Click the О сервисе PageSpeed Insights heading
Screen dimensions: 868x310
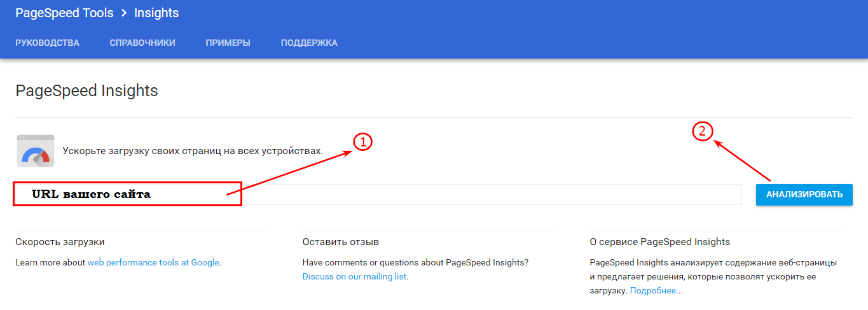tap(659, 242)
